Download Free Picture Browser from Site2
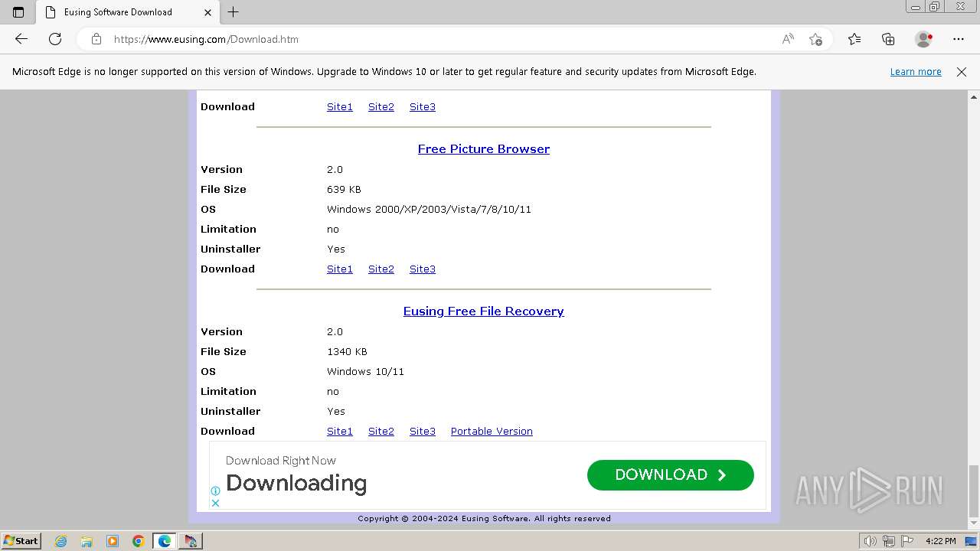The width and height of the screenshot is (980, 551). 381,269
